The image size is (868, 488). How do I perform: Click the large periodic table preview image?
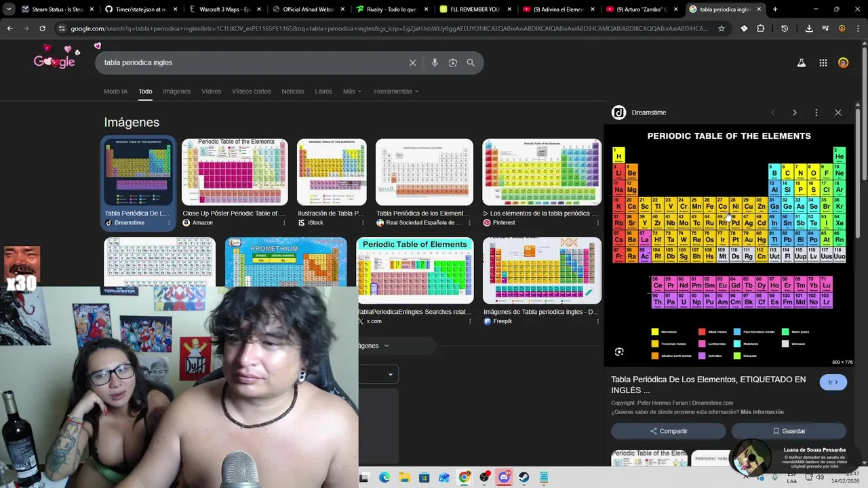click(x=729, y=246)
